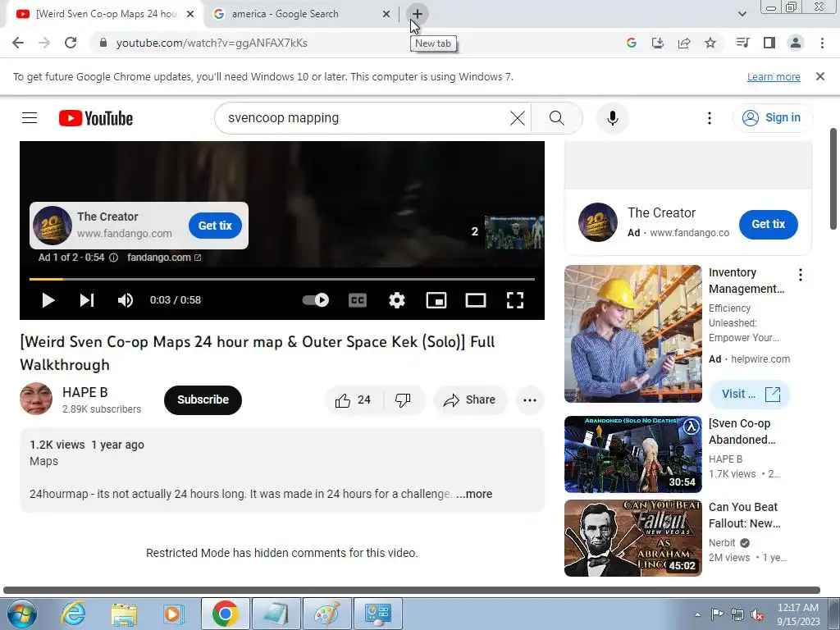The height and width of the screenshot is (630, 840).
Task: Click the video progress bar
Action: click(x=282, y=279)
